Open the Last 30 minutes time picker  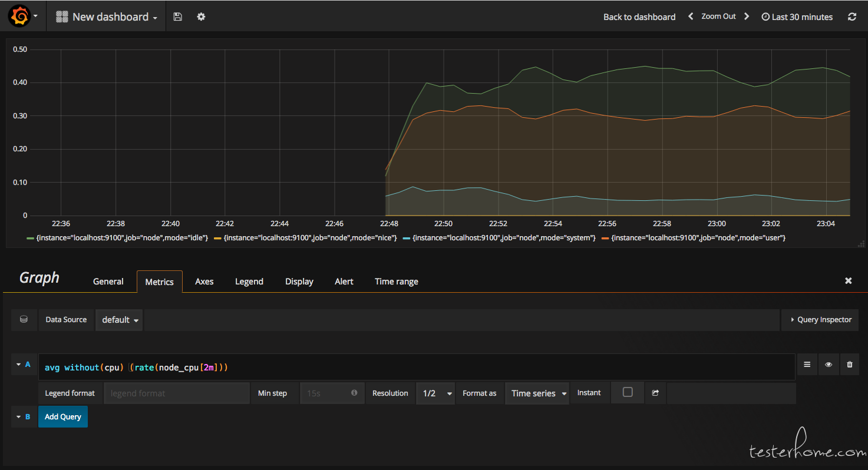(x=797, y=16)
